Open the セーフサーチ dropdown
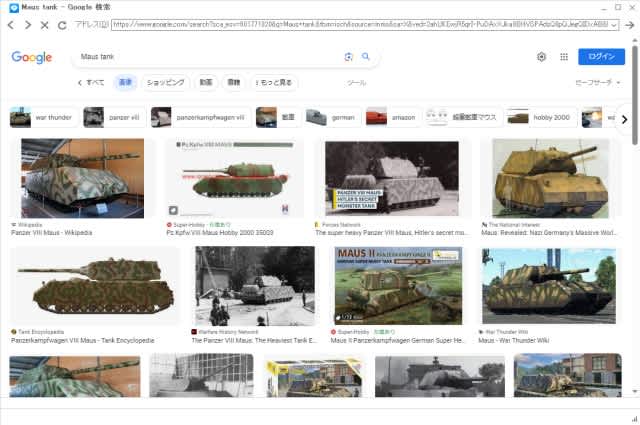Image resolution: width=640 pixels, height=425 pixels. 598,82
